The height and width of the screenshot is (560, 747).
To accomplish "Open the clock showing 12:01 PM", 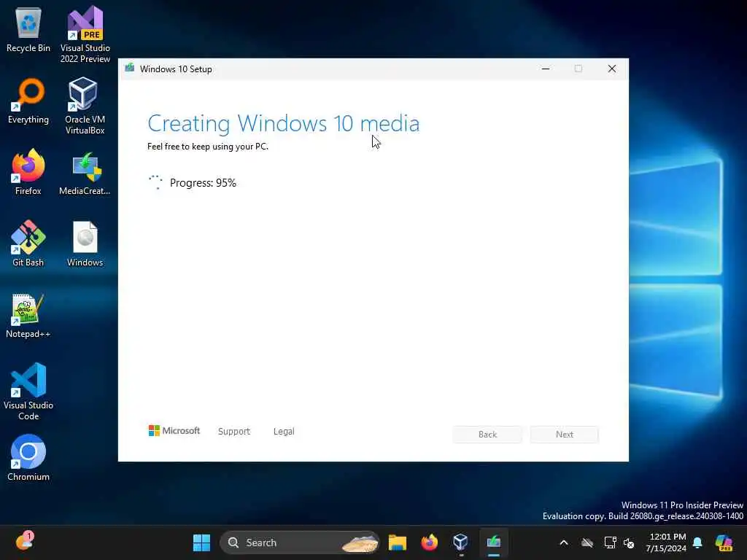I will point(667,542).
